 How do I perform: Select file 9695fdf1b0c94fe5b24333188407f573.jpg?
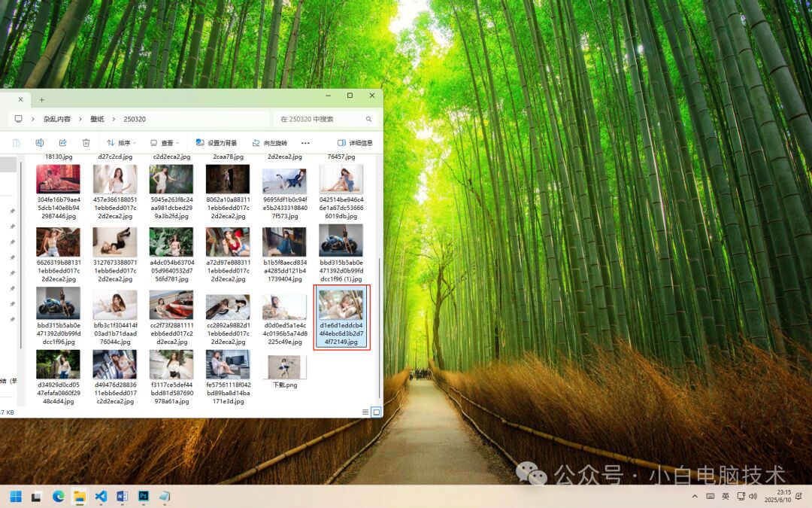(x=284, y=192)
